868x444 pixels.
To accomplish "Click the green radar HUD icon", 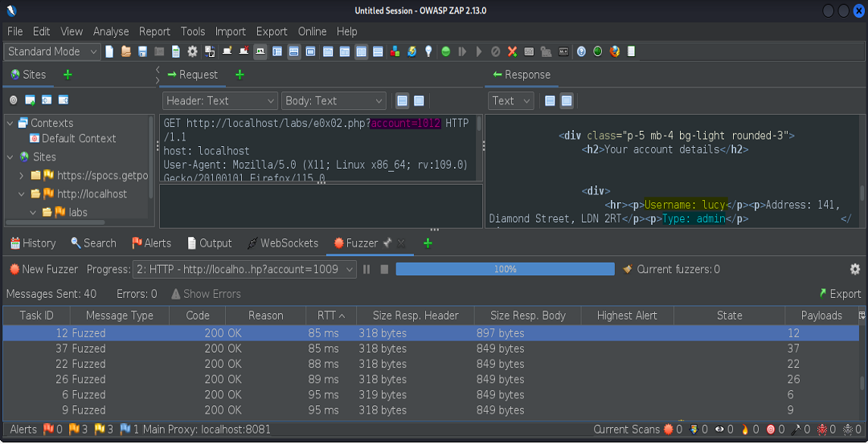I will pos(597,52).
